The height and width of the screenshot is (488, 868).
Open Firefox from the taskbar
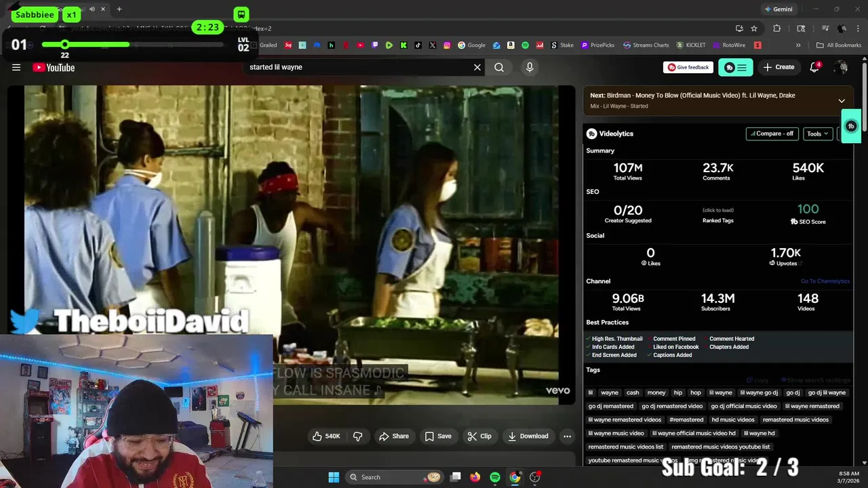click(475, 477)
